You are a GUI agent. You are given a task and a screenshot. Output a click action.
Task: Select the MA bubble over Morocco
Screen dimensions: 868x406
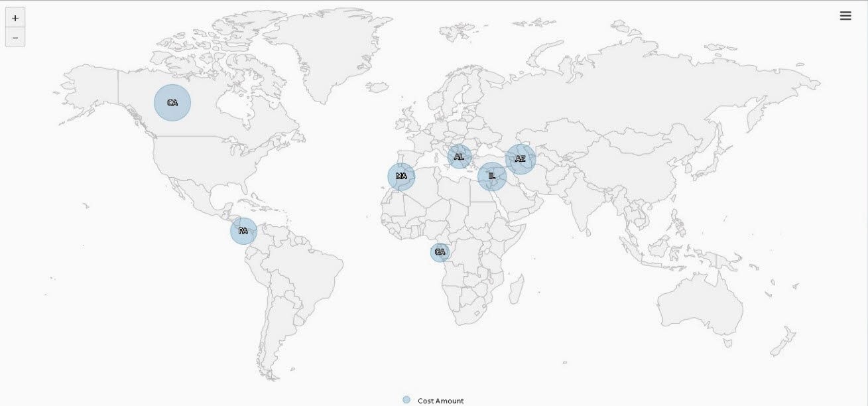click(401, 176)
